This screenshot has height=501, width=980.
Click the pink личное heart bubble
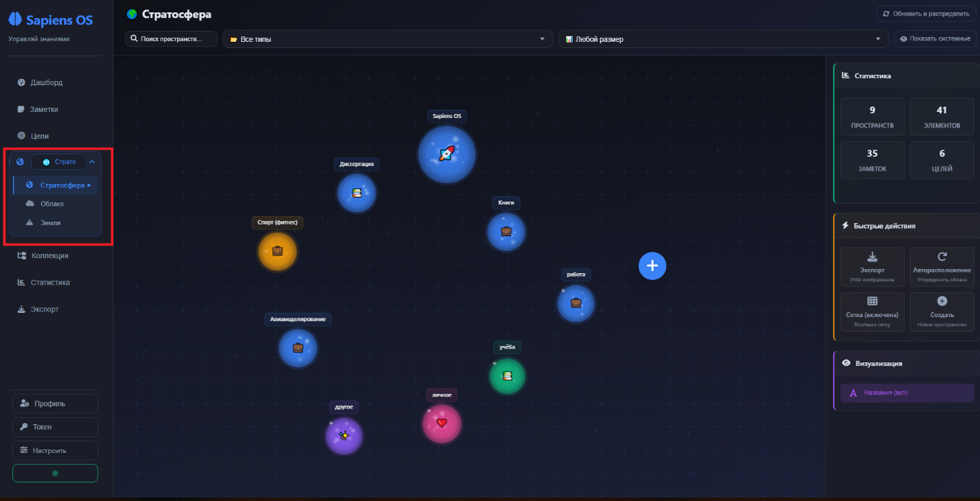point(441,423)
